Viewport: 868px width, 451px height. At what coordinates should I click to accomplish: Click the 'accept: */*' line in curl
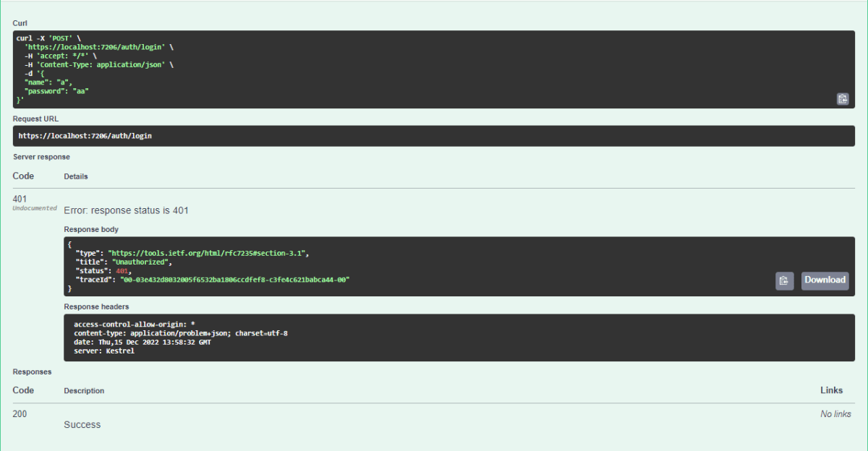60,56
